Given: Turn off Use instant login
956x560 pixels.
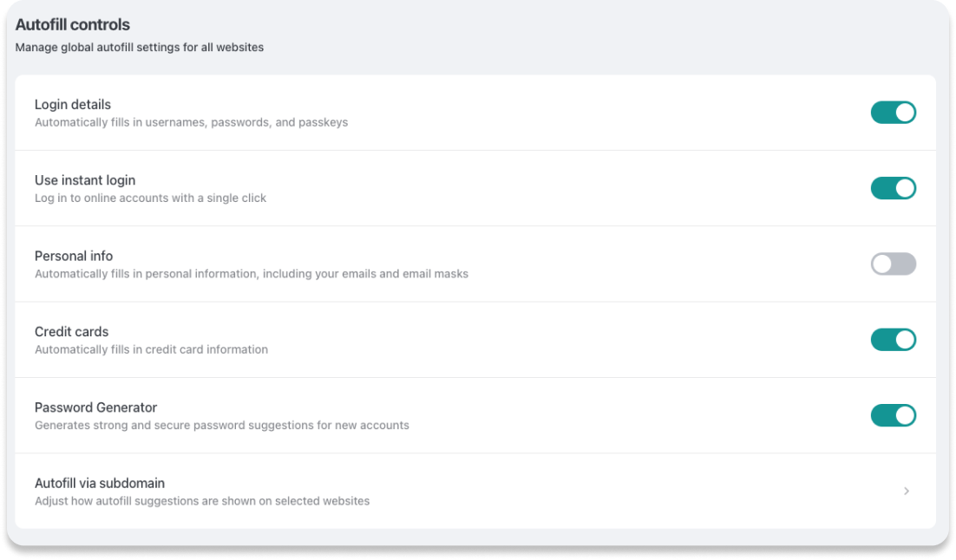Looking at the screenshot, I should 894,187.
